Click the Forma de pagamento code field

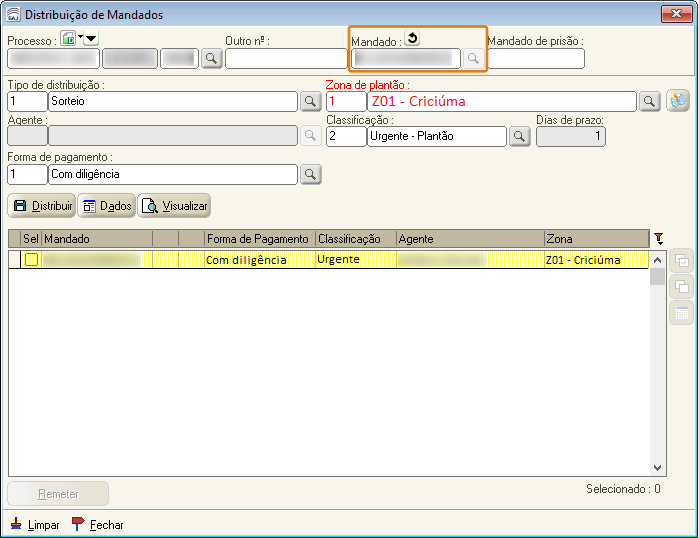coord(27,174)
